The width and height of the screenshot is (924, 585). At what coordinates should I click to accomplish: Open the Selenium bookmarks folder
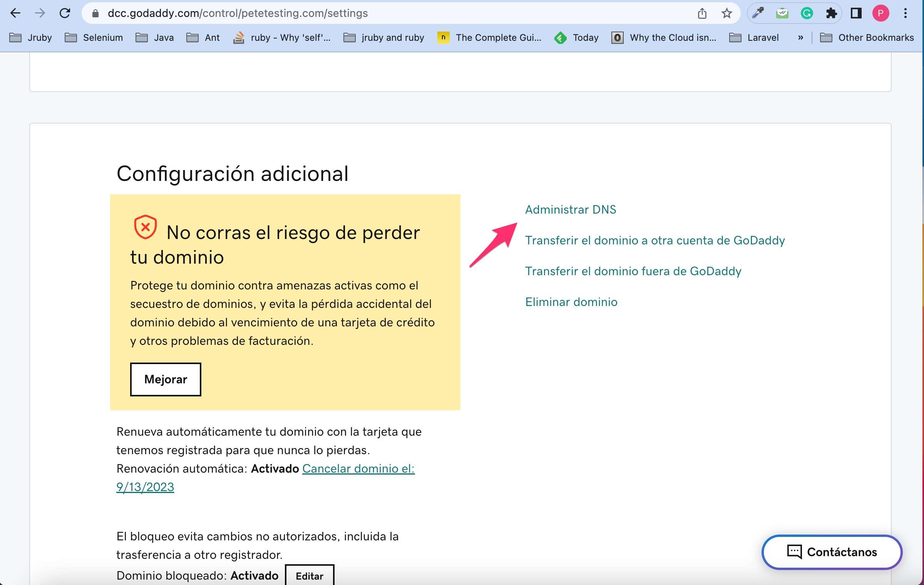point(94,38)
